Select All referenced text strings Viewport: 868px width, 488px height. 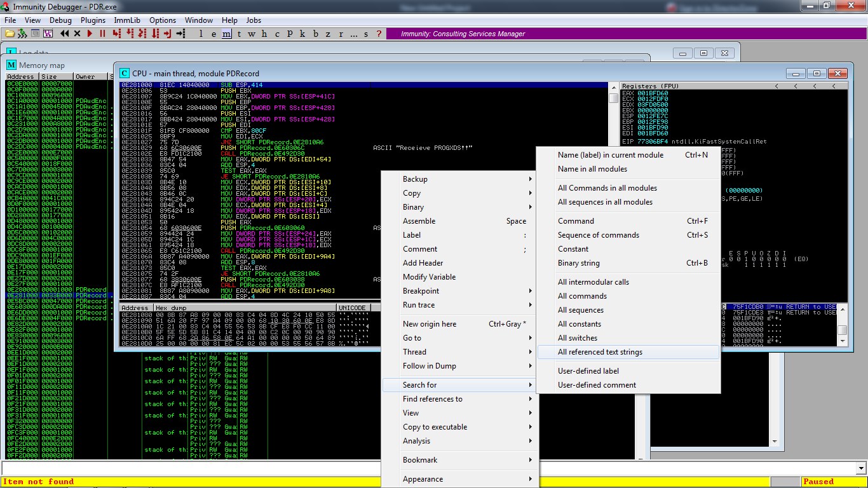[x=628, y=352]
